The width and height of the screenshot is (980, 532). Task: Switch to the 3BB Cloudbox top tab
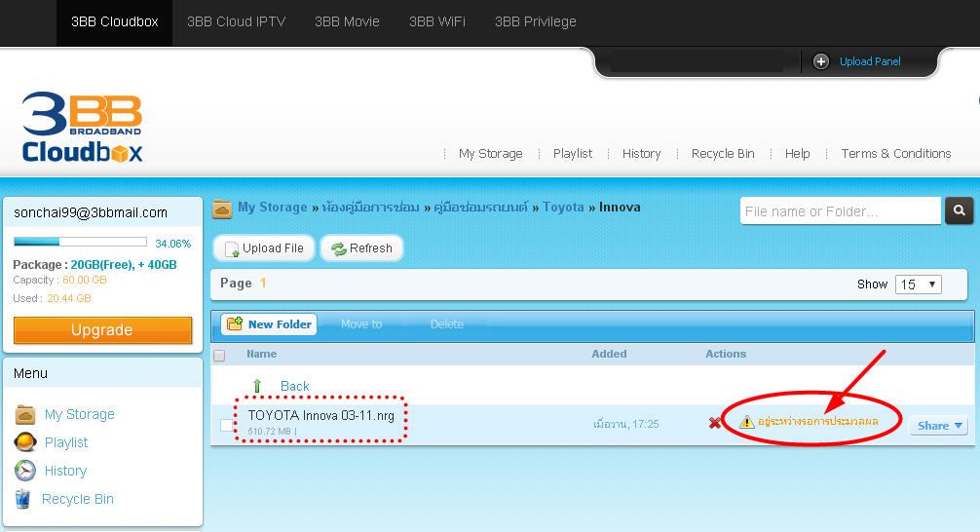(x=114, y=21)
